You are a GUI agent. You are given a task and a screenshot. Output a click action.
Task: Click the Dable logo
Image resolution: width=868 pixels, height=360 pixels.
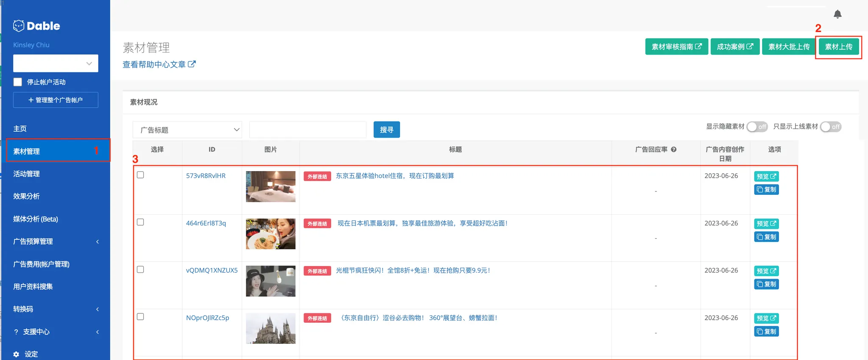click(36, 26)
